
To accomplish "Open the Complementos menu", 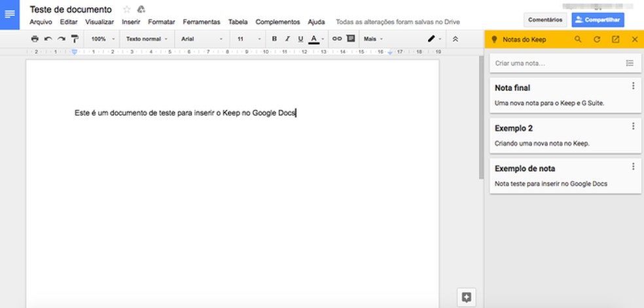I will pos(277,22).
